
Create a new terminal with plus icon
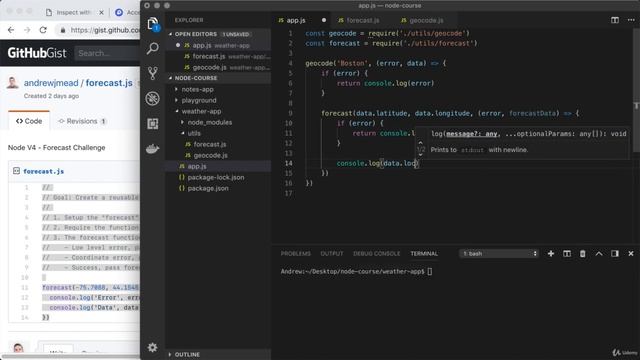551,253
